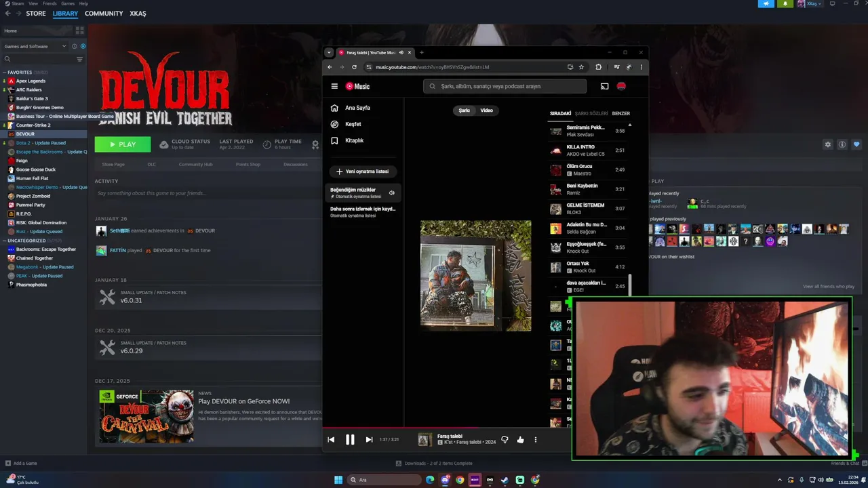Viewport: 868px width, 488px height.
Task: Like the song Faraş talebi
Action: click(520, 440)
